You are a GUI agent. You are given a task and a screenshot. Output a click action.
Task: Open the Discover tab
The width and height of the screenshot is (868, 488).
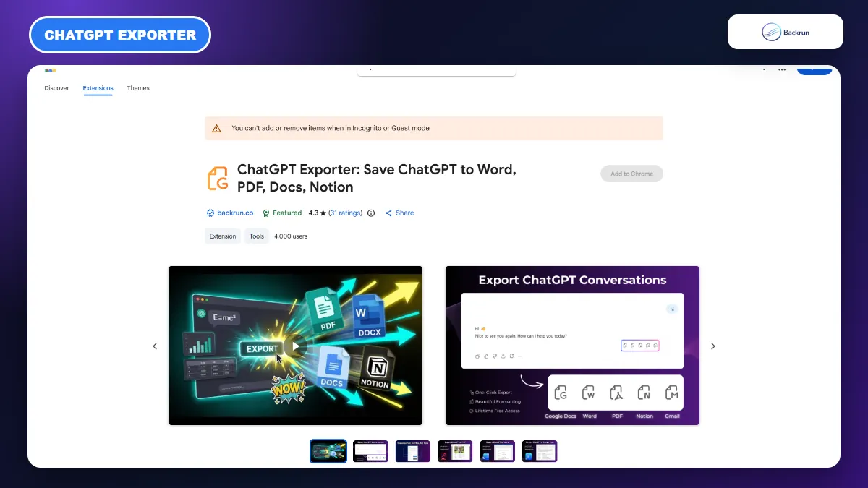[56, 88]
